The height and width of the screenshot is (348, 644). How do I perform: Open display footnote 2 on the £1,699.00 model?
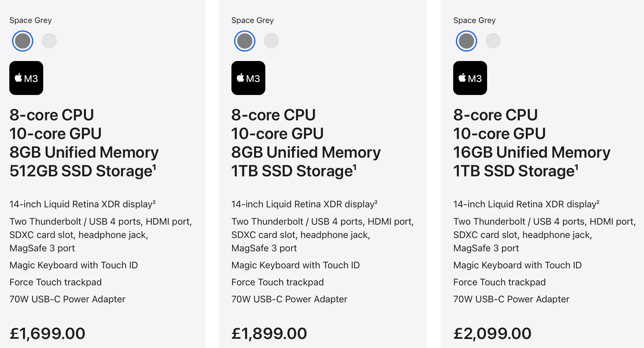coord(154,202)
